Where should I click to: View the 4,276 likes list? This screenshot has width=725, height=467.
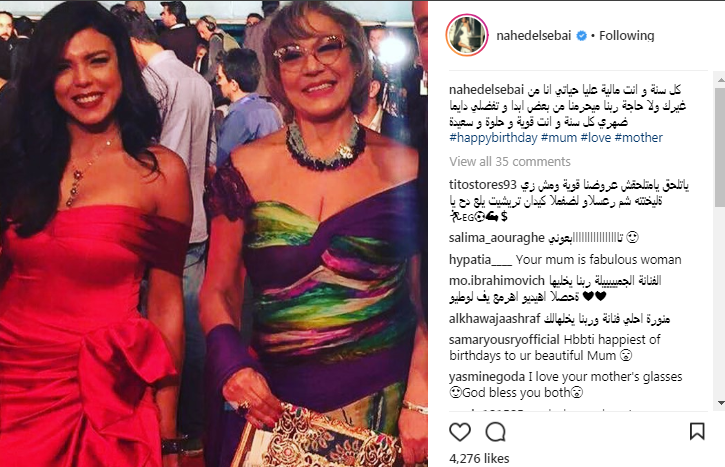(x=479, y=458)
